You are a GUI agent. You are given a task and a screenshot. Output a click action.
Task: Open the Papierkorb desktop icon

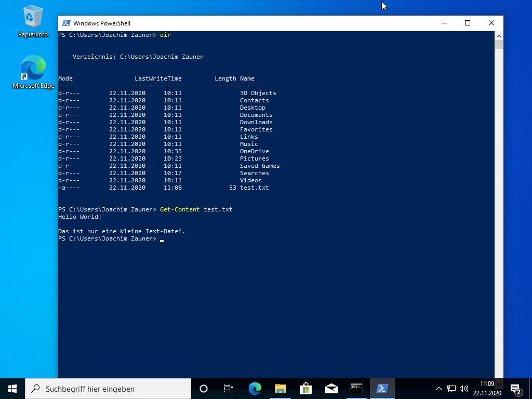pos(33,21)
